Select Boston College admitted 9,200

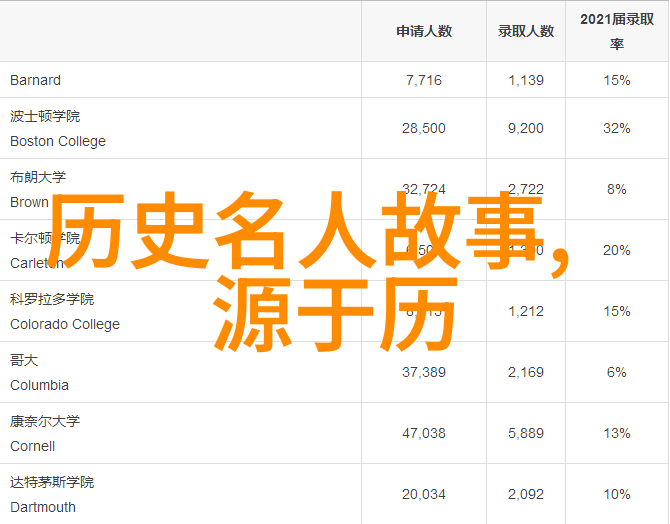point(526,128)
